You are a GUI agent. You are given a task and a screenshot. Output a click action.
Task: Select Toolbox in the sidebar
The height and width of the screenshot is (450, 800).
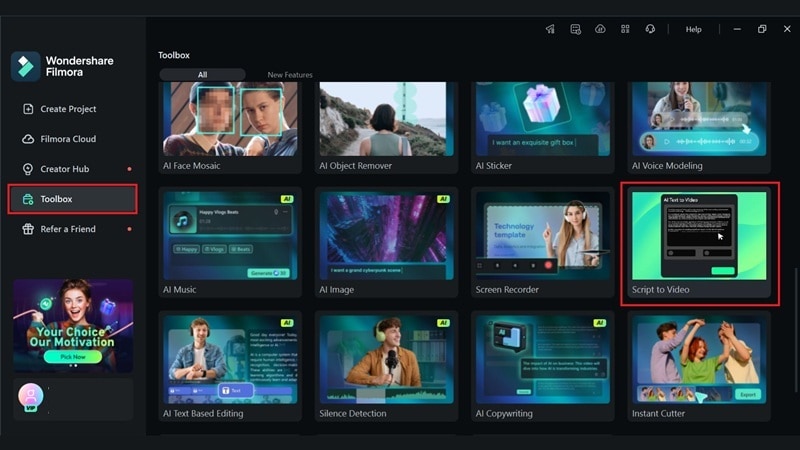72,199
